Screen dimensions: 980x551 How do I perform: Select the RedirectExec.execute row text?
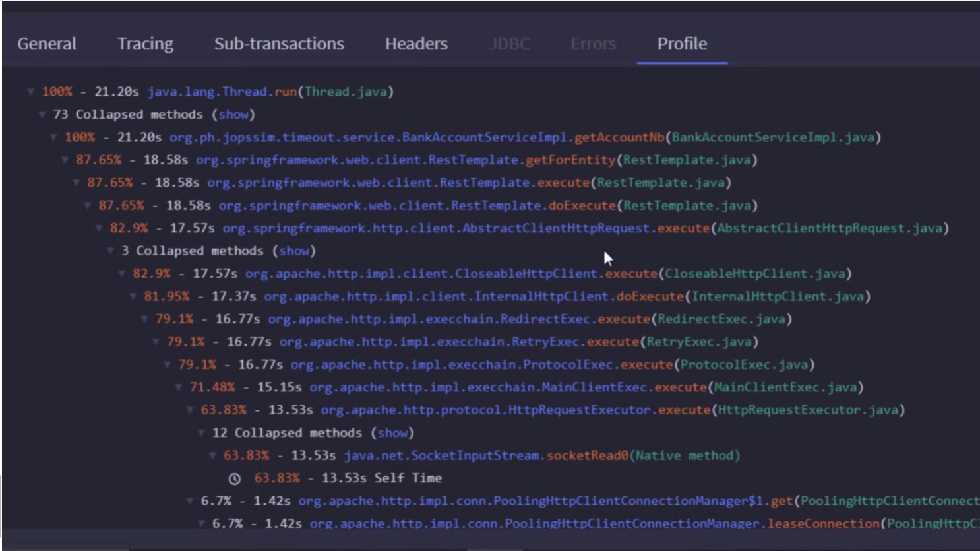point(474,319)
